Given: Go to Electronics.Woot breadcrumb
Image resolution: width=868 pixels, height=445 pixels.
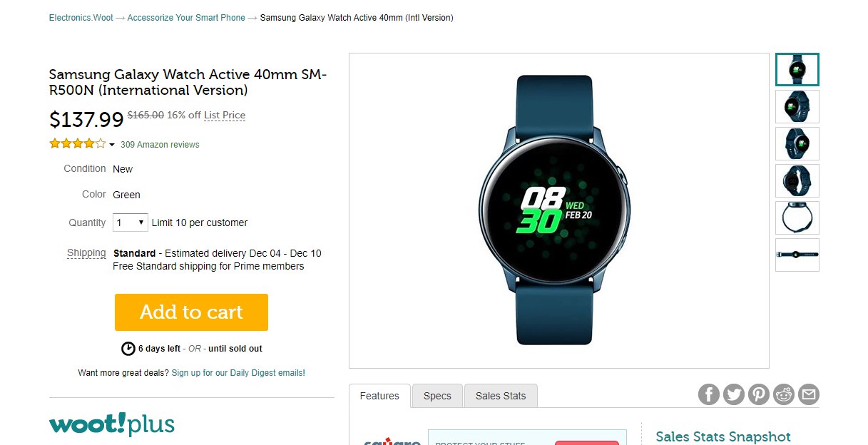Looking at the screenshot, I should pyautogui.click(x=81, y=18).
